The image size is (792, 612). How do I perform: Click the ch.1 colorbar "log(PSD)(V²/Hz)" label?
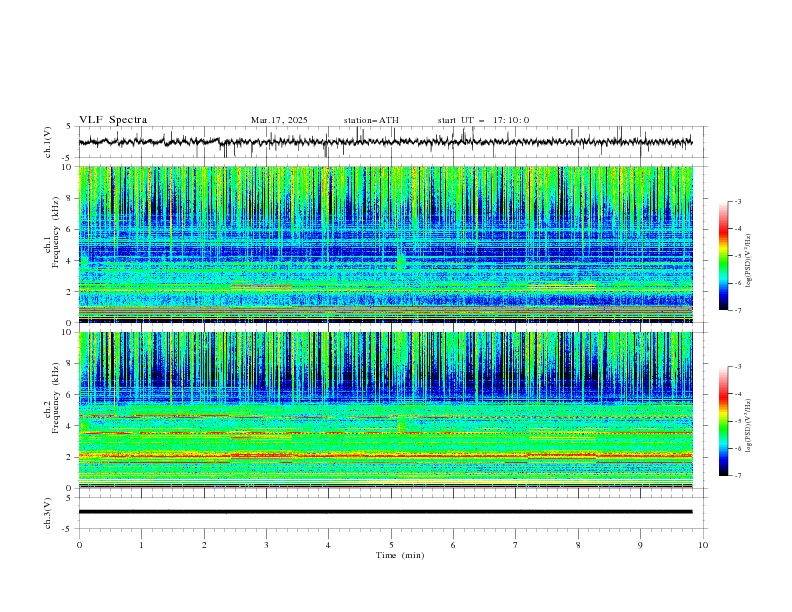[749, 261]
